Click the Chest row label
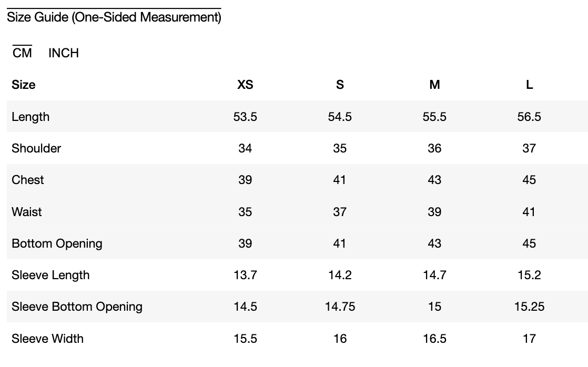This screenshot has height=367, width=588. [x=28, y=180]
